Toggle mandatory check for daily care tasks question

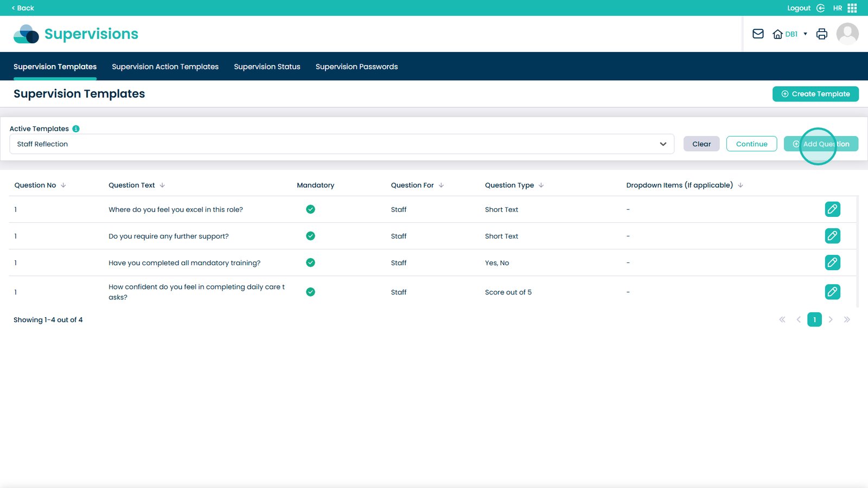[x=310, y=292]
